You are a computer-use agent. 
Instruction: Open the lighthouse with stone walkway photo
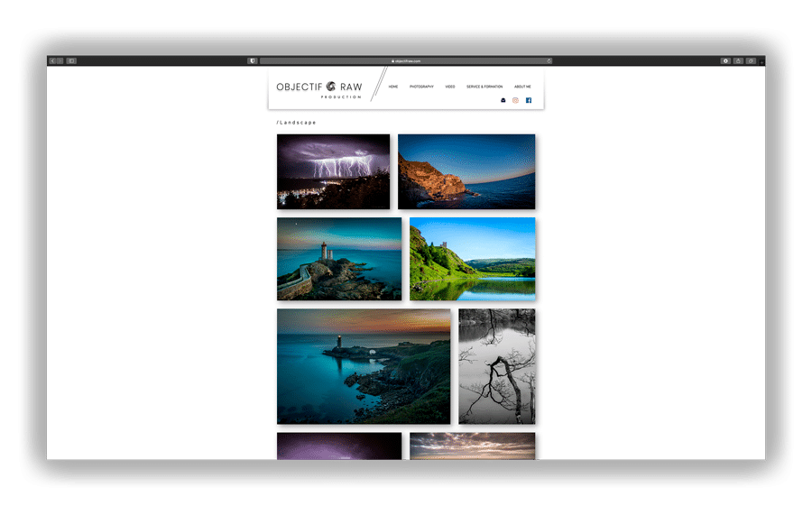click(x=339, y=259)
